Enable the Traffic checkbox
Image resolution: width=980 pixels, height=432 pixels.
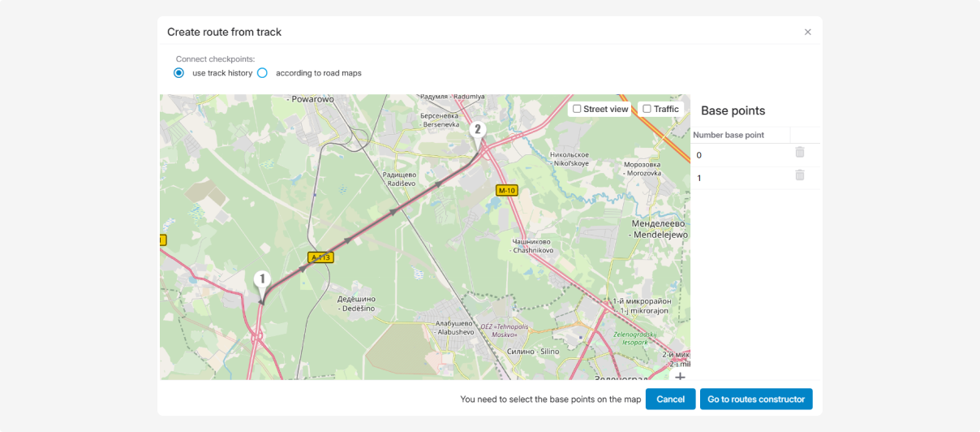647,109
